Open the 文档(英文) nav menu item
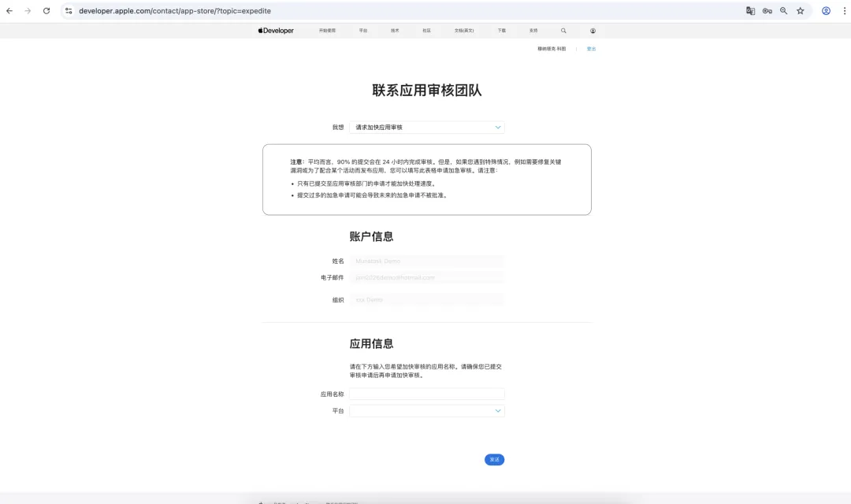 [x=464, y=31]
